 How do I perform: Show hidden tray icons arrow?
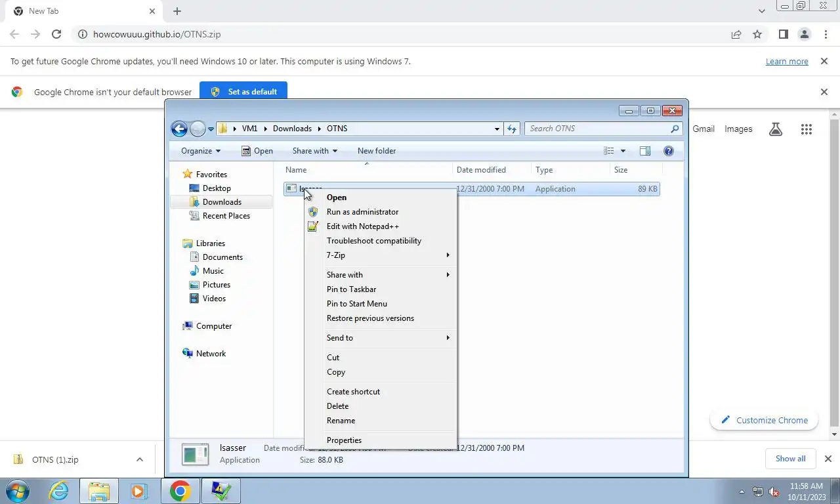[742, 492]
